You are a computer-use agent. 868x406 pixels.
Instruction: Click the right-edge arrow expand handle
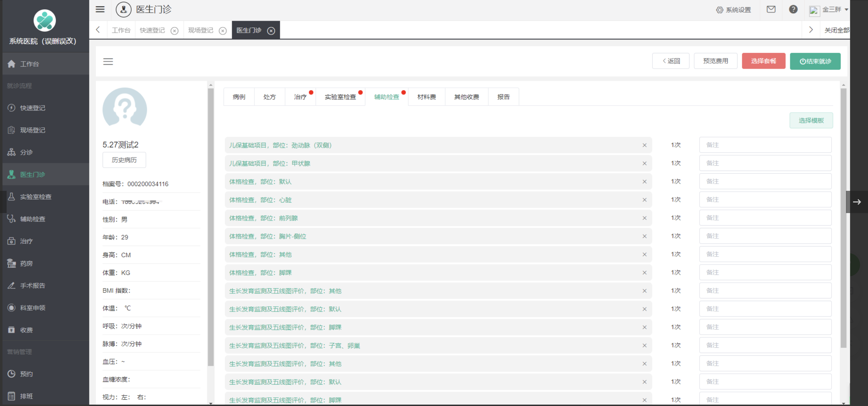(x=857, y=202)
